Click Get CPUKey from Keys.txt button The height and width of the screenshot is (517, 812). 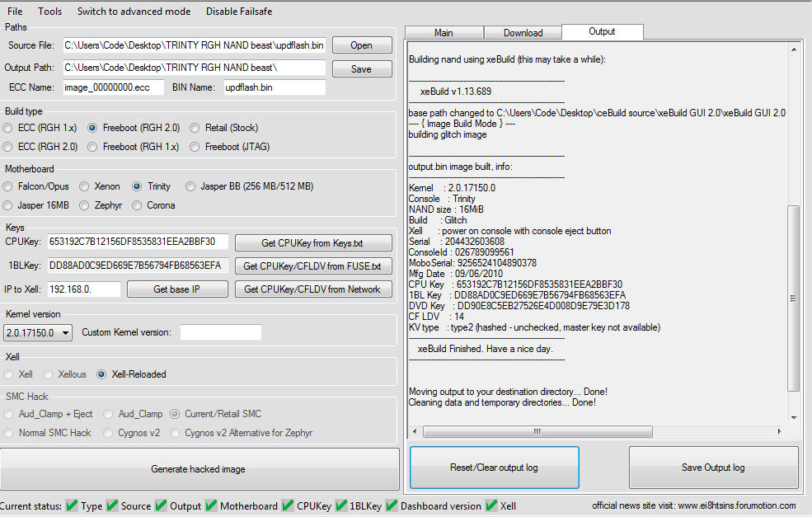coord(312,243)
